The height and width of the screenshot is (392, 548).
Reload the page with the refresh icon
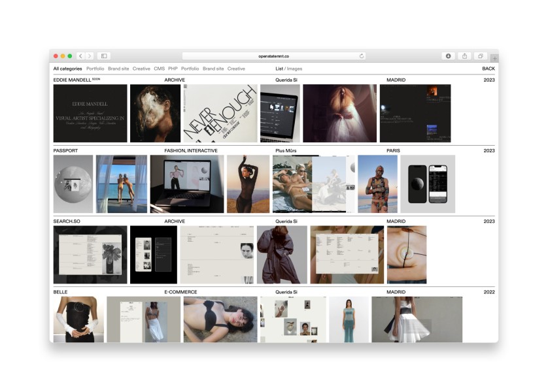point(362,56)
